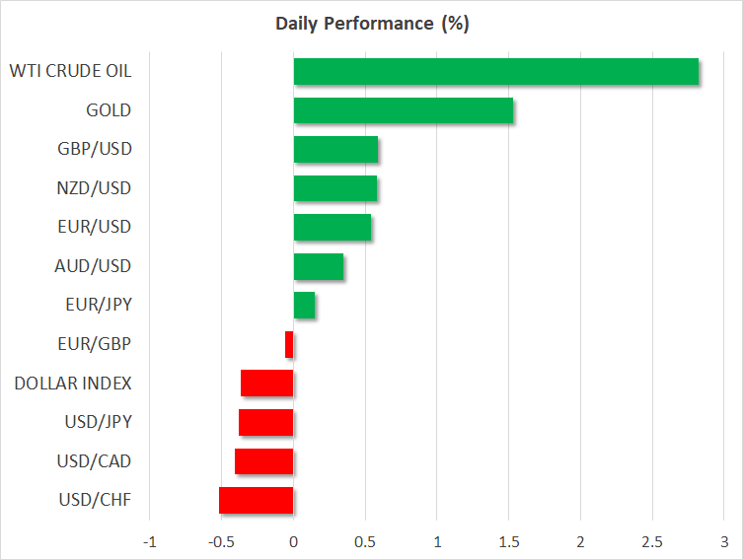743x560 pixels.
Task: Click the GOLD green bar
Action: pos(403,110)
